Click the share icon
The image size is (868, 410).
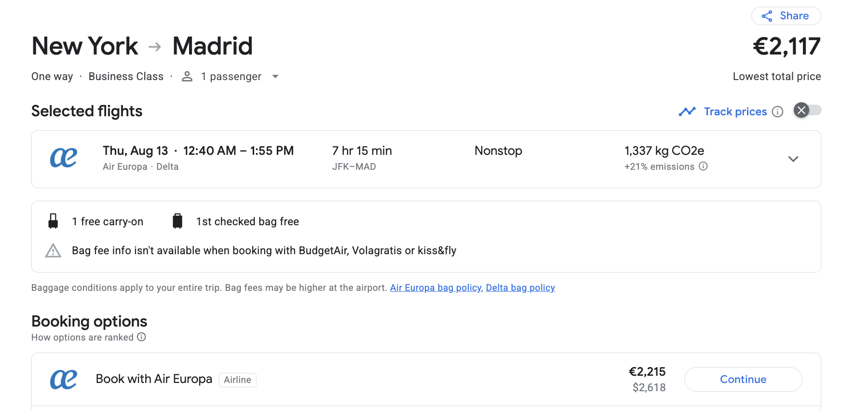click(x=767, y=16)
